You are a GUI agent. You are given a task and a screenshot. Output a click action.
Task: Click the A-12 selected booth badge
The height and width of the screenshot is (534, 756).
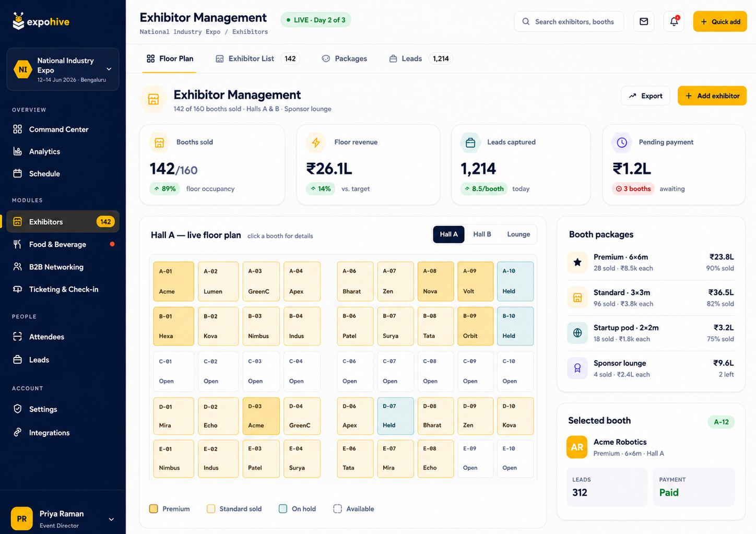[721, 422]
